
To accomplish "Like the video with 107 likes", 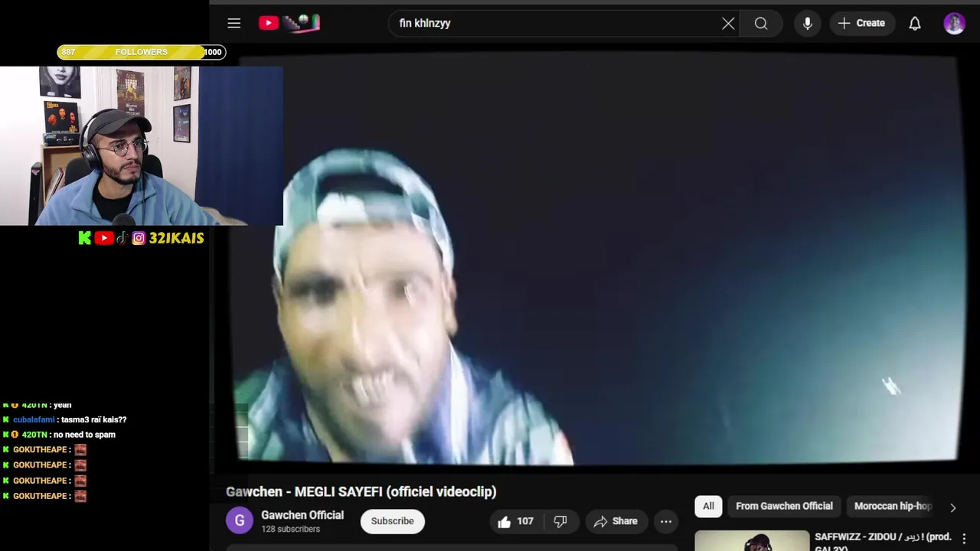I will point(515,521).
